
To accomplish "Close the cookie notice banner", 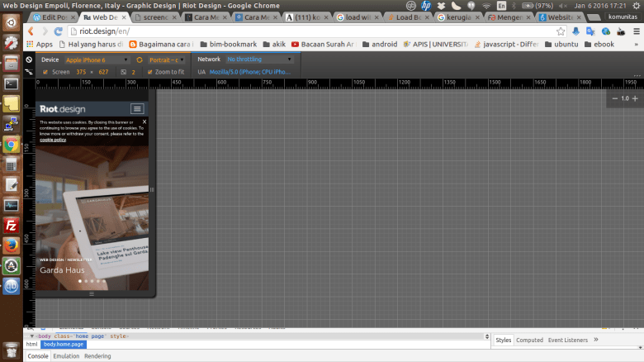I will pos(144,122).
